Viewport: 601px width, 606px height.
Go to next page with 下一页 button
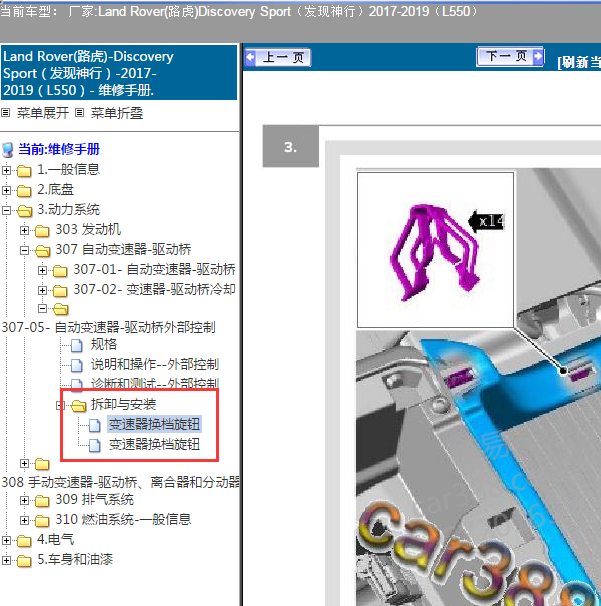[x=510, y=57]
